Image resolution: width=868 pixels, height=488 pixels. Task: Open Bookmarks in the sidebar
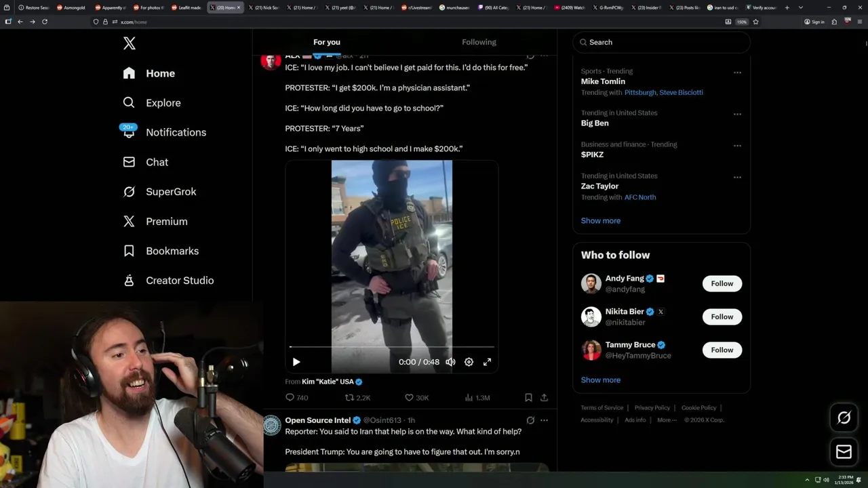tap(161, 251)
